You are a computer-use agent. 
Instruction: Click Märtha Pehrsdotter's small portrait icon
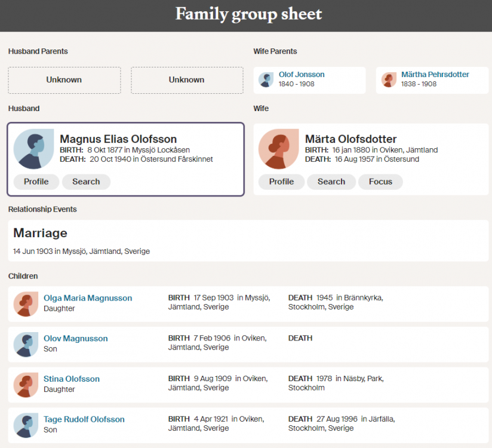389,79
